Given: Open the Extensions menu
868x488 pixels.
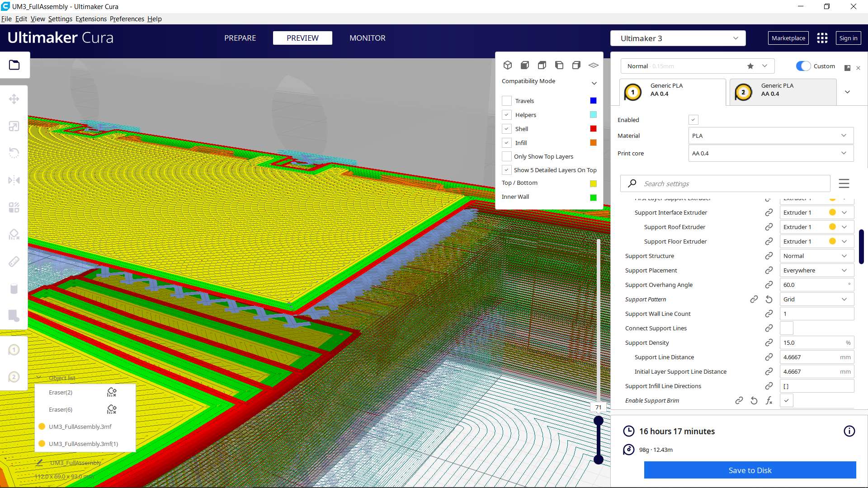Looking at the screenshot, I should tap(91, 19).
